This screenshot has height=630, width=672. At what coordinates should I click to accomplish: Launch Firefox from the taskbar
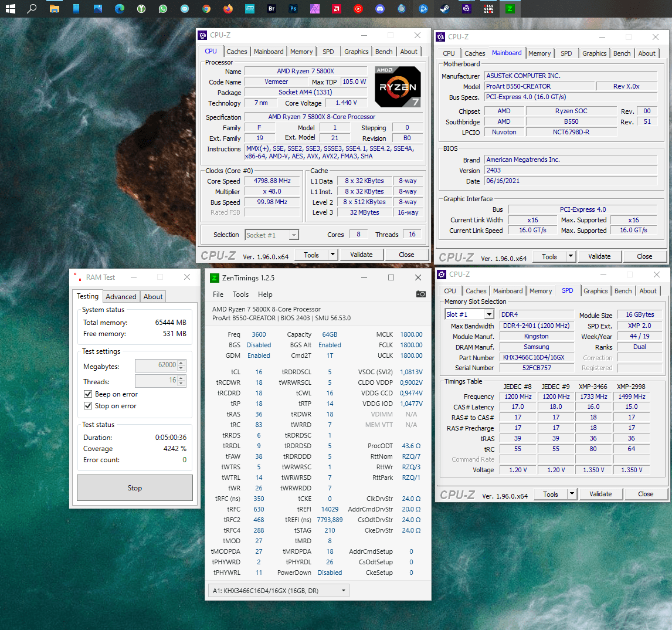tap(228, 9)
